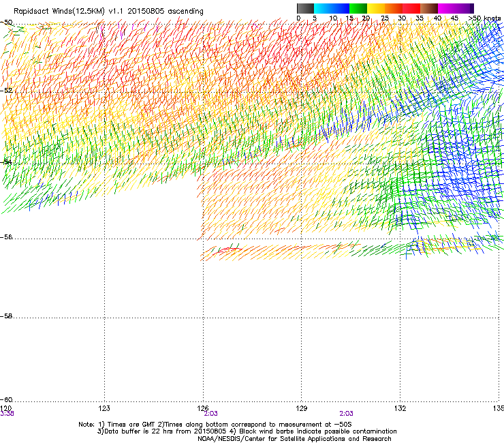
Task: Click the "129" longitude axis label
Action: pos(302,408)
